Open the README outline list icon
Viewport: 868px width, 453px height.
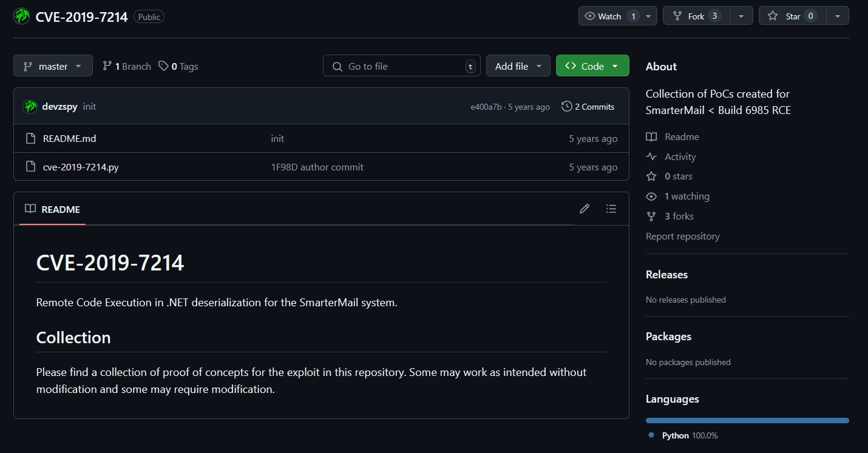[x=611, y=209]
